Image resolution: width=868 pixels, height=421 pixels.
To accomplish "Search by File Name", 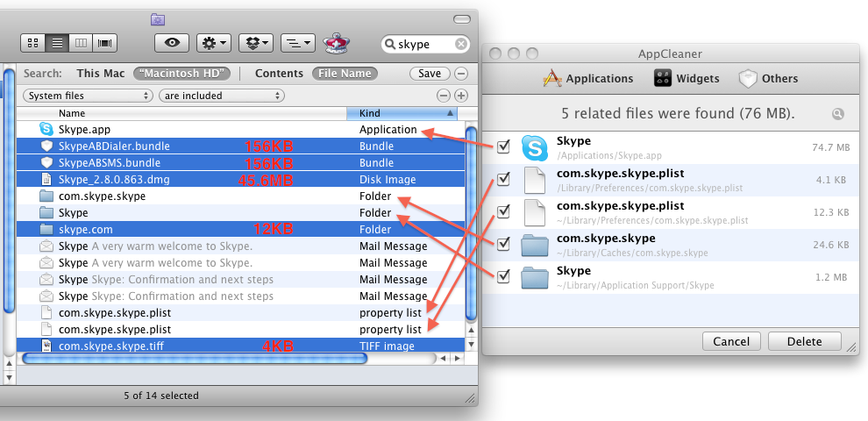I will (345, 73).
